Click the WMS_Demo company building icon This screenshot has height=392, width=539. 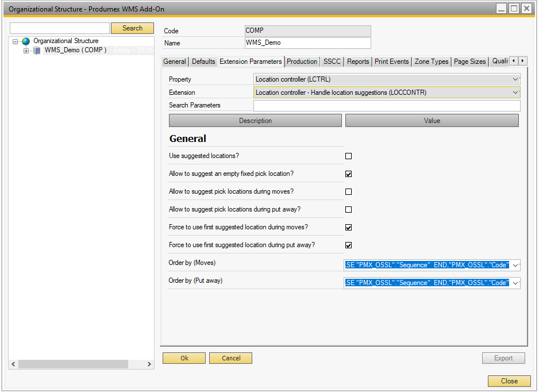(37, 51)
